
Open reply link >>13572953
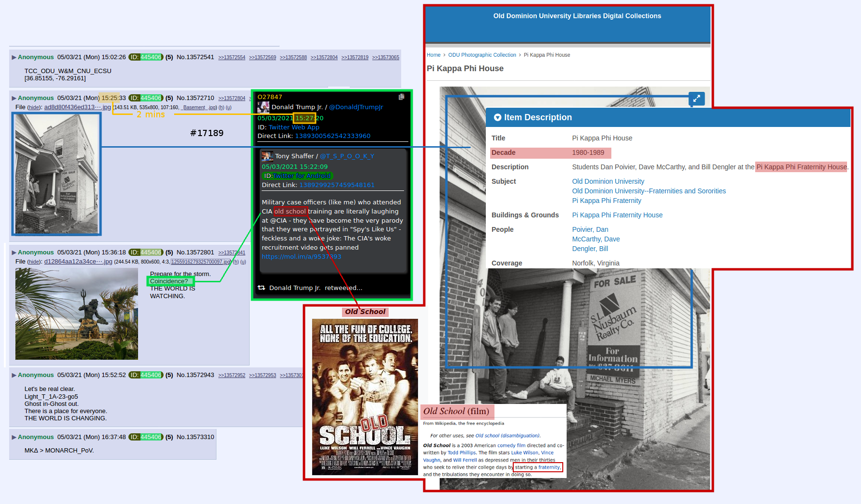tap(263, 376)
